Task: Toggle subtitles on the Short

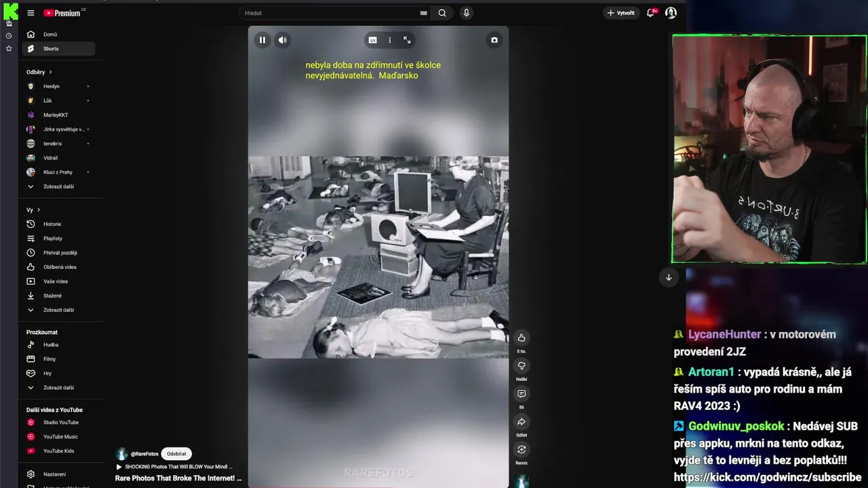Action: pyautogui.click(x=372, y=40)
